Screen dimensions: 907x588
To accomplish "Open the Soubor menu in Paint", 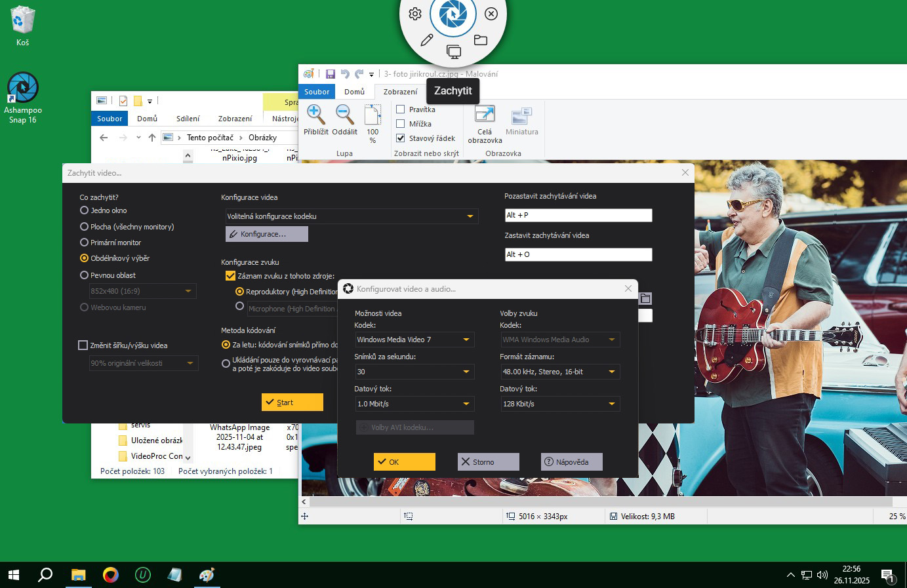I will tap(317, 92).
